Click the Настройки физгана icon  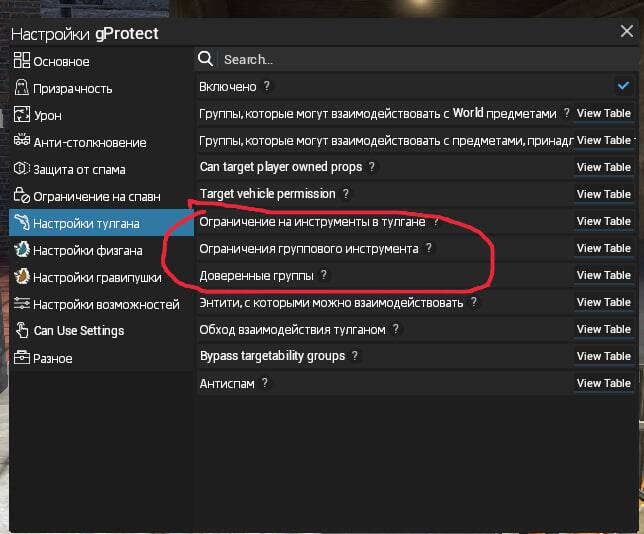point(21,251)
